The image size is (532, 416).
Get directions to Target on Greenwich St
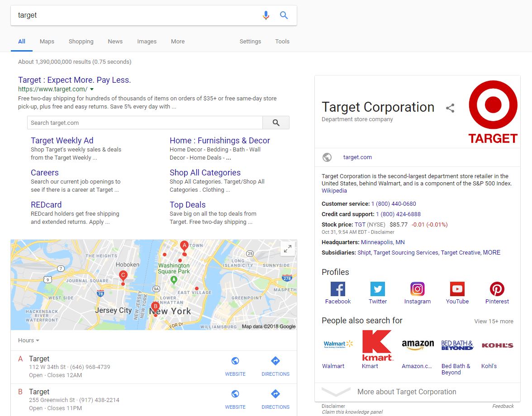[x=275, y=399]
